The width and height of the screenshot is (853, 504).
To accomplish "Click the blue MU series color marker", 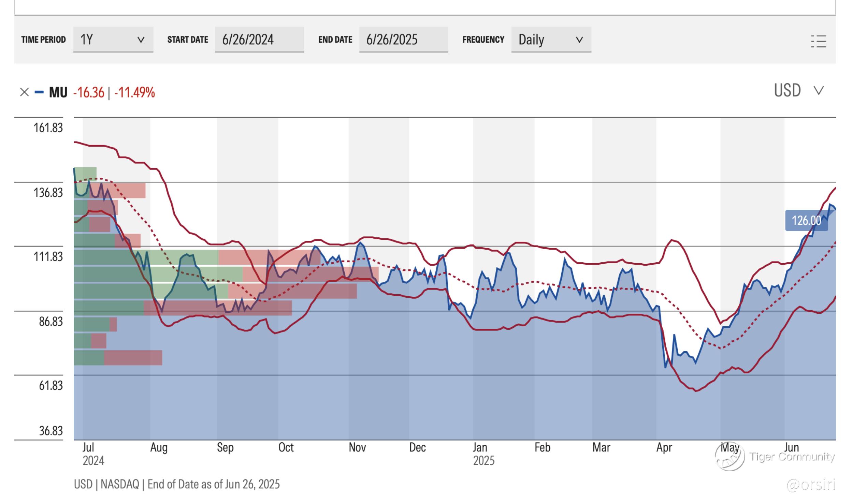I will [39, 92].
